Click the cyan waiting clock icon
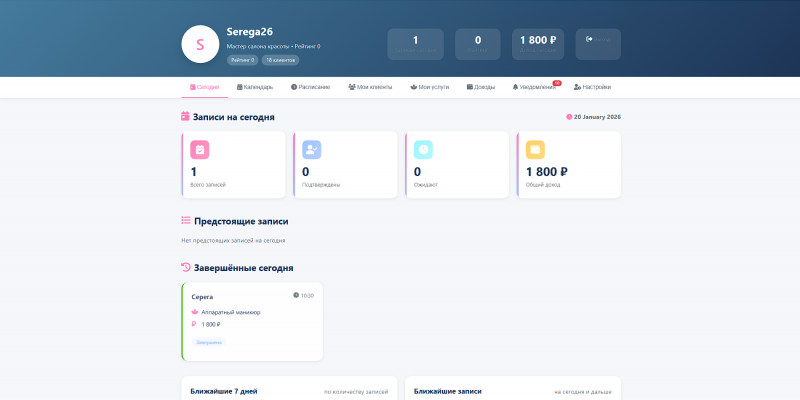Viewport: 800px width, 400px height. [x=423, y=149]
